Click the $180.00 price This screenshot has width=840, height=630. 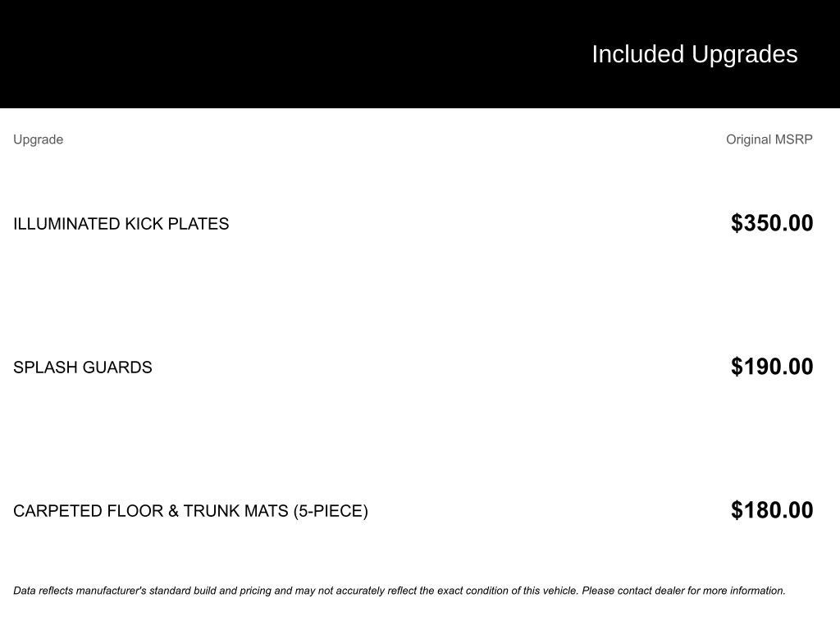pyautogui.click(x=772, y=510)
